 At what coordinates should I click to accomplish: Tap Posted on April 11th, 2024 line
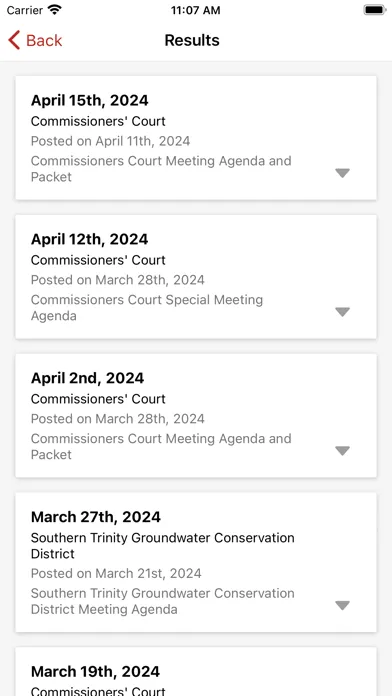point(111,141)
